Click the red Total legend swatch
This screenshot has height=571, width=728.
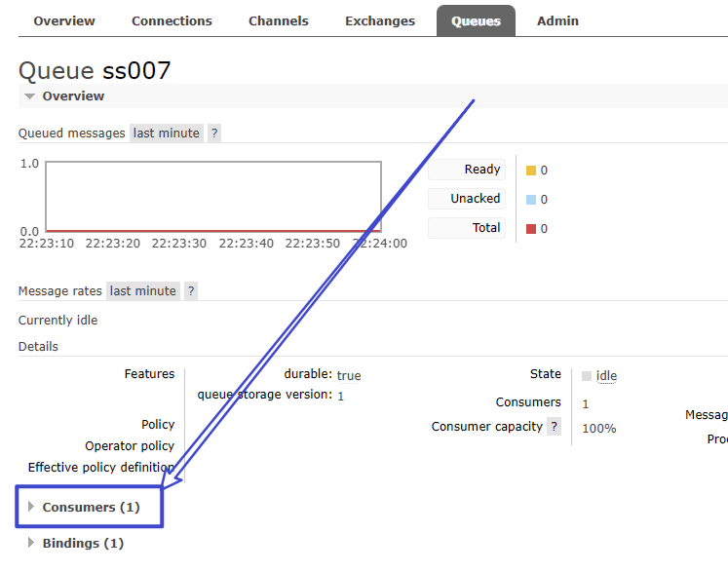point(531,229)
